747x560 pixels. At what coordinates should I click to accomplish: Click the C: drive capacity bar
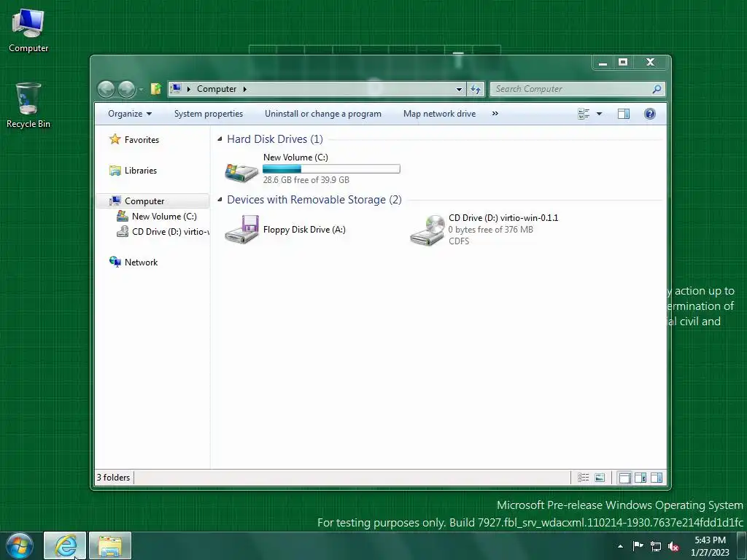tap(332, 168)
